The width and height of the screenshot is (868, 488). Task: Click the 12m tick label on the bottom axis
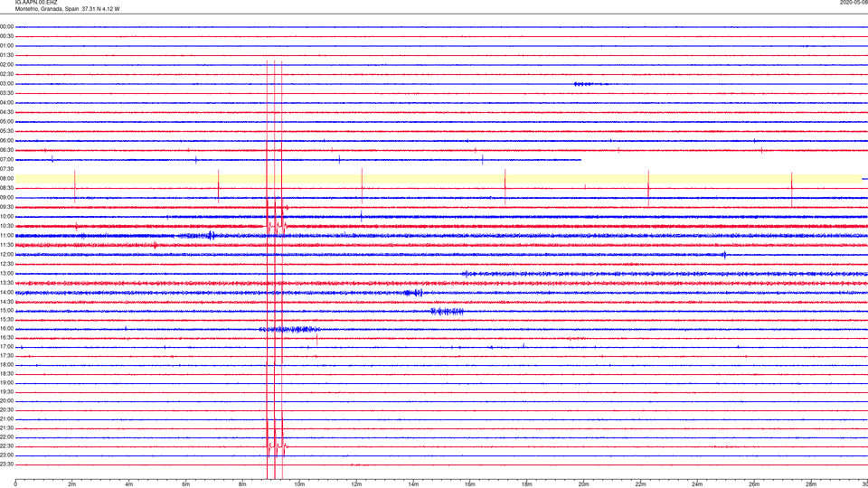(356, 484)
